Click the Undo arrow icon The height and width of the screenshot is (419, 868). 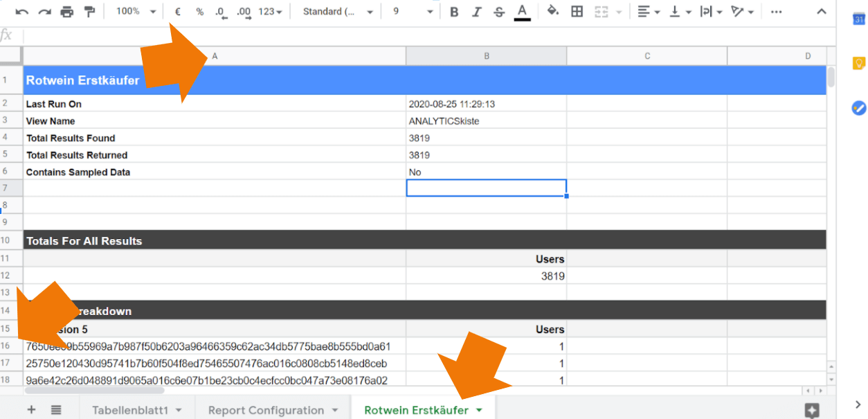click(x=22, y=12)
